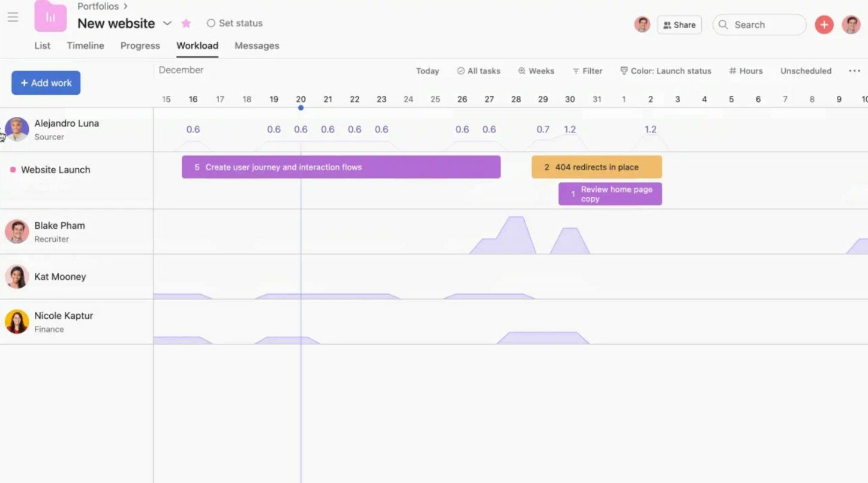
Task: Jump to Today on the timeline
Action: 427,71
